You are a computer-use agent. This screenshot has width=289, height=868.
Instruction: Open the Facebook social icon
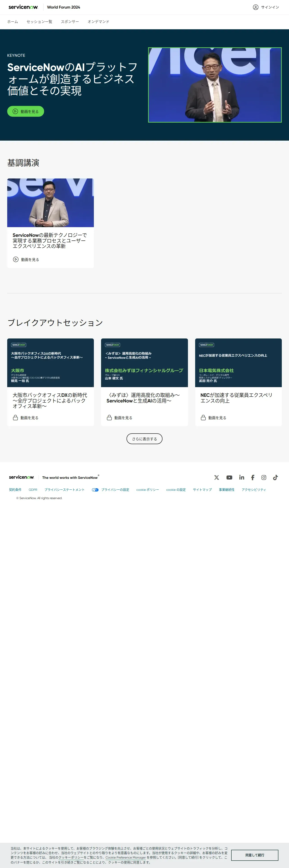pos(253,477)
